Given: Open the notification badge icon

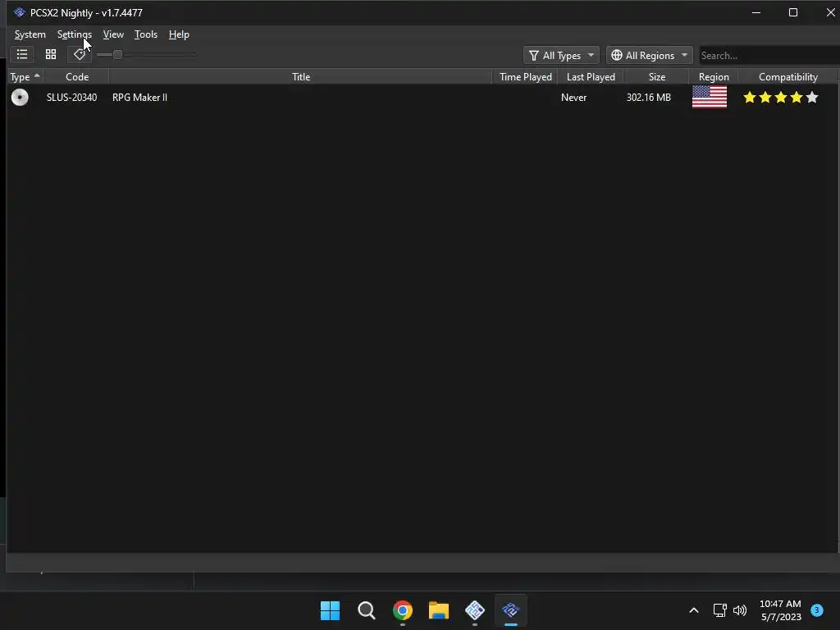Looking at the screenshot, I should tap(817, 609).
